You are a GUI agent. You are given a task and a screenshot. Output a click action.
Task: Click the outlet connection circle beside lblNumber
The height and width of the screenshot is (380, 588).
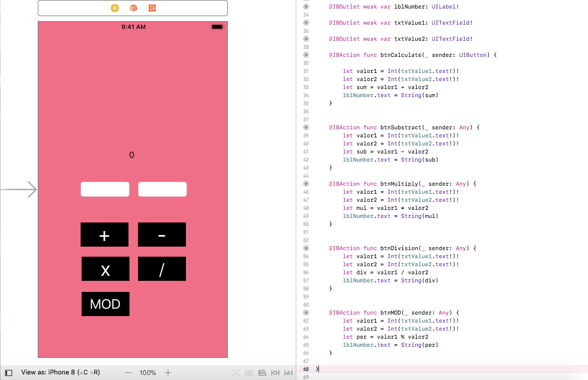coord(306,7)
